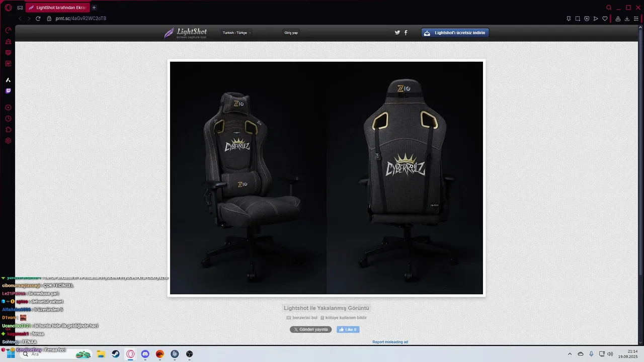Open GX Control speedometer in sidebar
The height and width of the screenshot is (362, 644).
(x=8, y=31)
